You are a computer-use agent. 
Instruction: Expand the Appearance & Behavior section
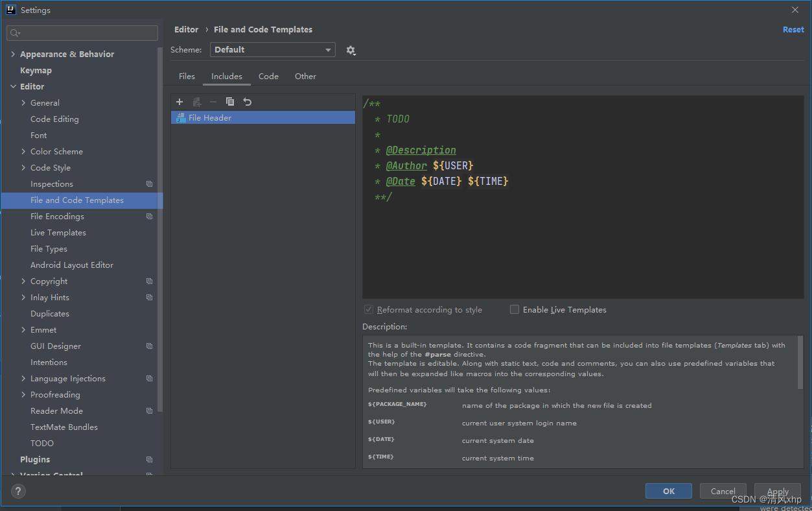(13, 54)
